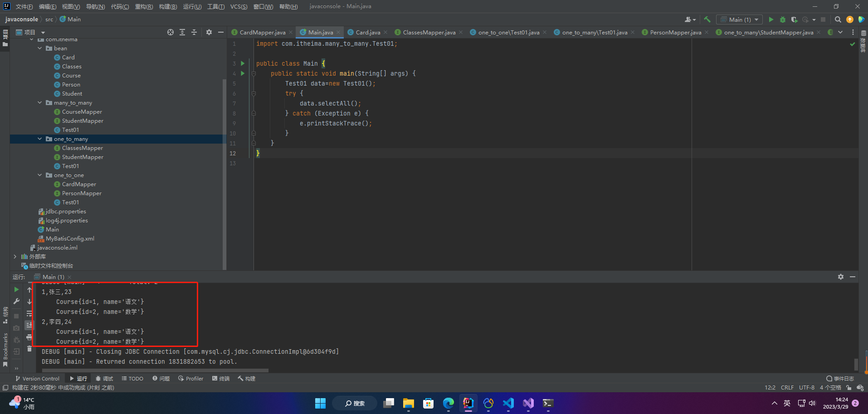
Task: Toggle the Bookmarks tool window side tab
Action: [5, 350]
